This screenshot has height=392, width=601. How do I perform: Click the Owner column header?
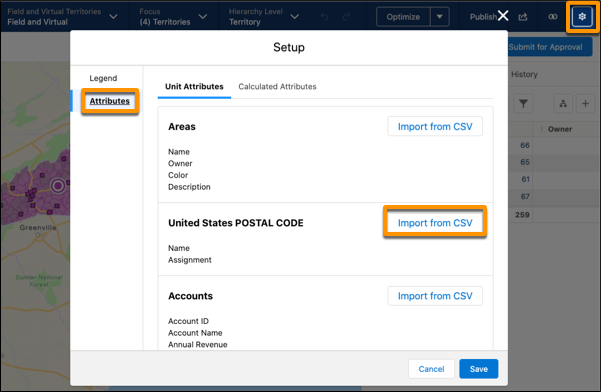(560, 129)
